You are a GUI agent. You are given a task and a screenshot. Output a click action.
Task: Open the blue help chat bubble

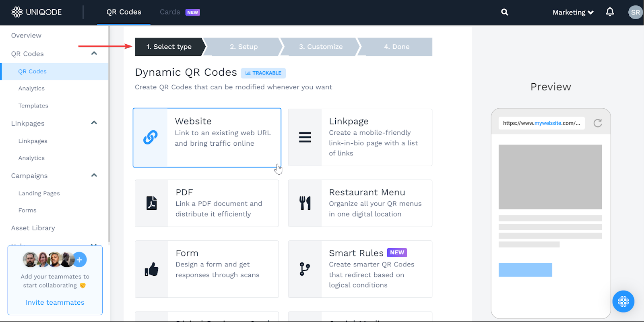coord(623,301)
